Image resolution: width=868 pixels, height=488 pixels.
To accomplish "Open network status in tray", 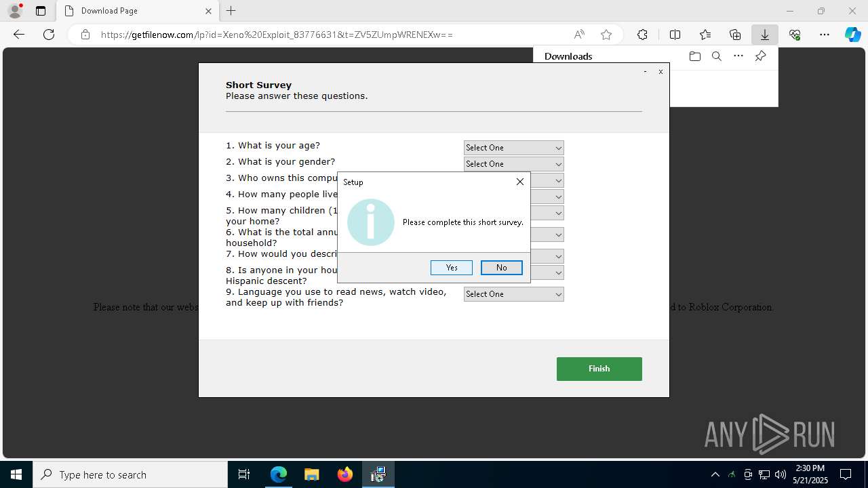I will [x=764, y=474].
